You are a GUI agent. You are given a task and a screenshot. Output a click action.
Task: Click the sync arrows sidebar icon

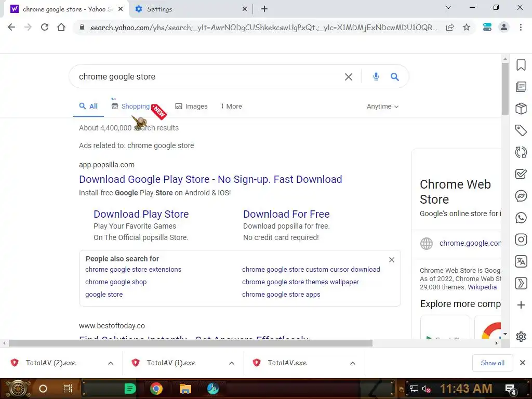[521, 152]
